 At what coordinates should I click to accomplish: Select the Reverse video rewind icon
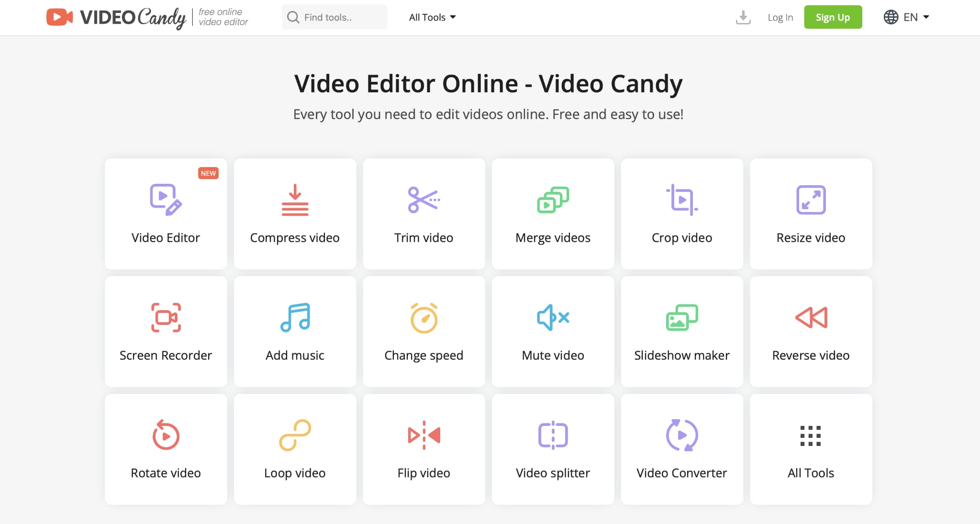click(811, 317)
